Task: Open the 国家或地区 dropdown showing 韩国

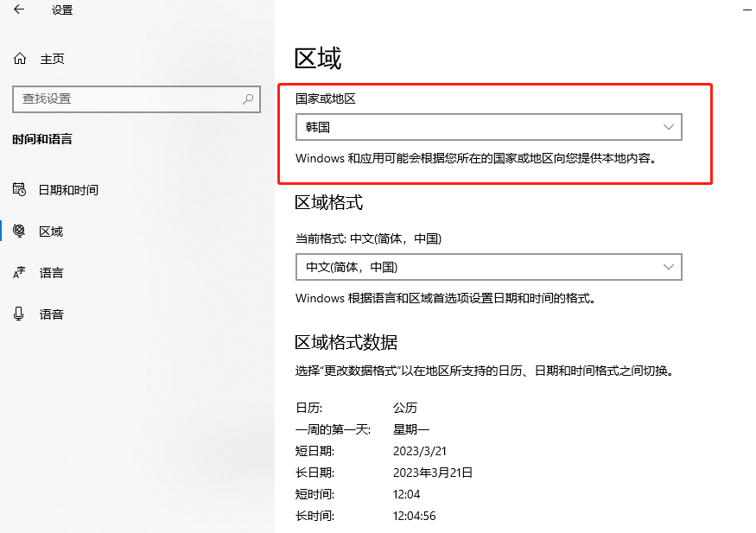Action: click(488, 127)
